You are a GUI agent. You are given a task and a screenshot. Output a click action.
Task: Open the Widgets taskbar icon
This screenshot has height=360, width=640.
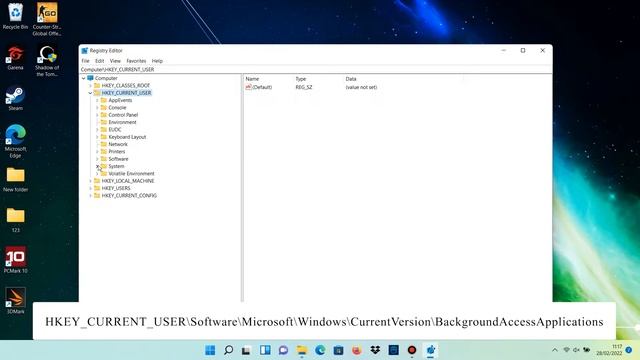(x=265, y=350)
